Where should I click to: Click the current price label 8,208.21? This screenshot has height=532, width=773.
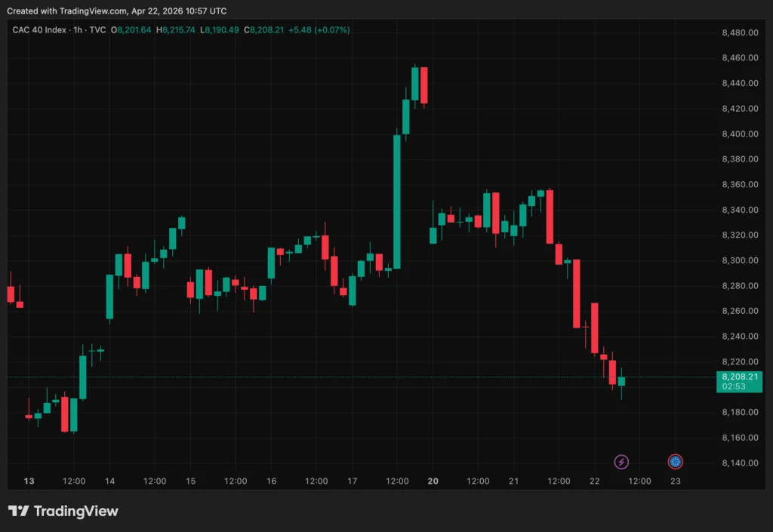tap(740, 377)
